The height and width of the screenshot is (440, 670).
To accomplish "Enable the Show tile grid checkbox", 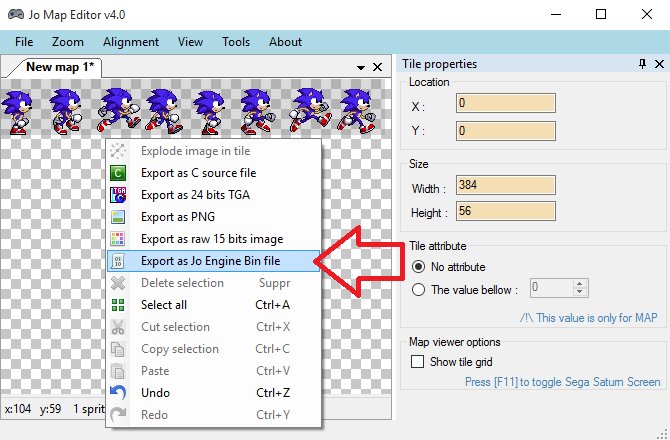I will point(417,361).
